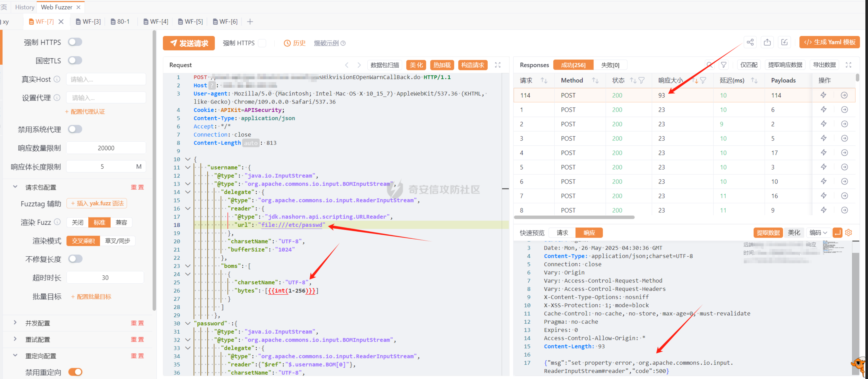Click circle arrow detail icon for request 114

844,95
